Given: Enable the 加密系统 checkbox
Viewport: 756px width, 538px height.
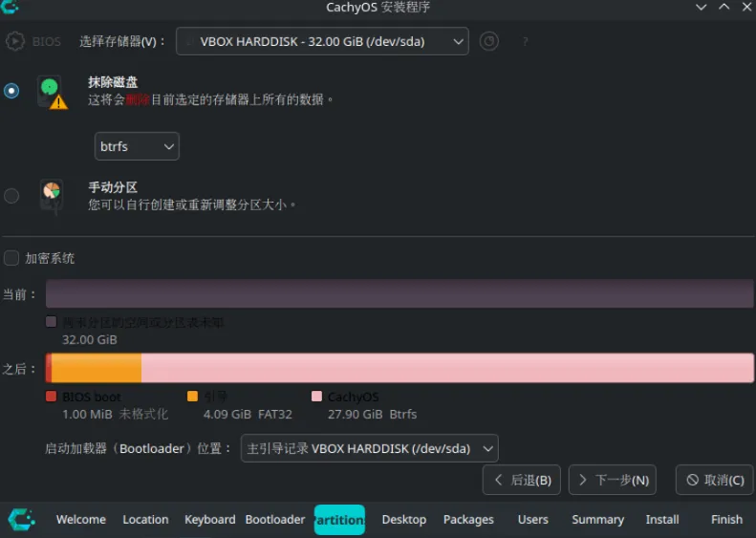Looking at the screenshot, I should [x=11, y=258].
